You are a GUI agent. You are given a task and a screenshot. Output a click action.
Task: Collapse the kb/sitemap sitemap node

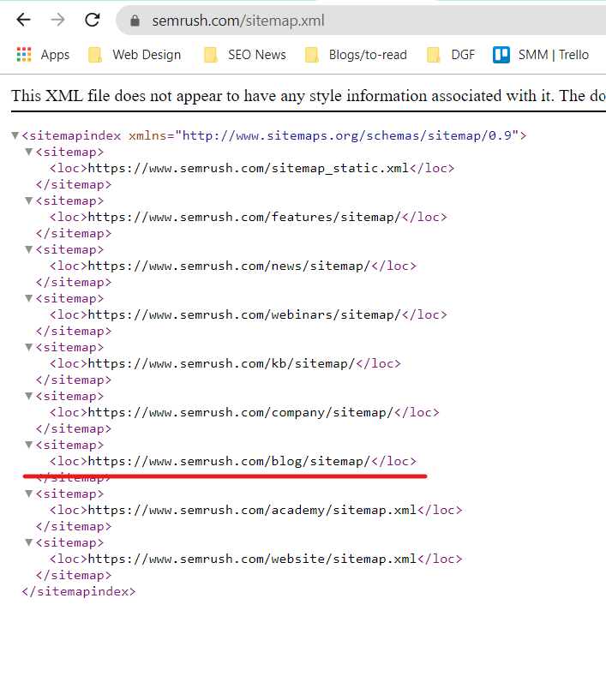click(x=29, y=347)
